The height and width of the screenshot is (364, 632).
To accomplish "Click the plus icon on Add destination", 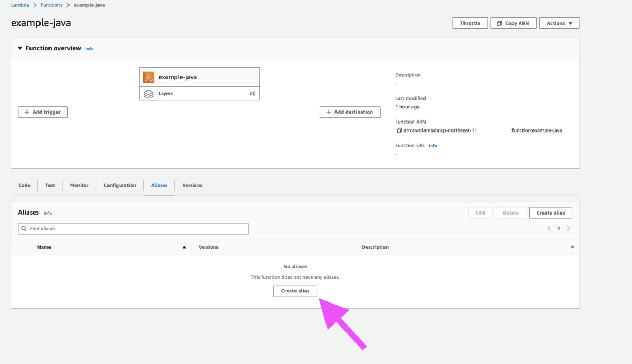I will point(327,112).
